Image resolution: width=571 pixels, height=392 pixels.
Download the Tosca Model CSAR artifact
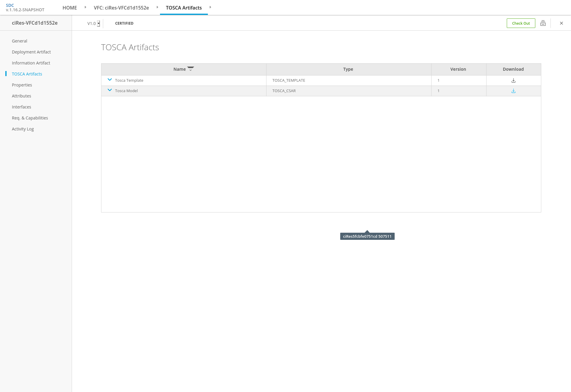tap(513, 91)
